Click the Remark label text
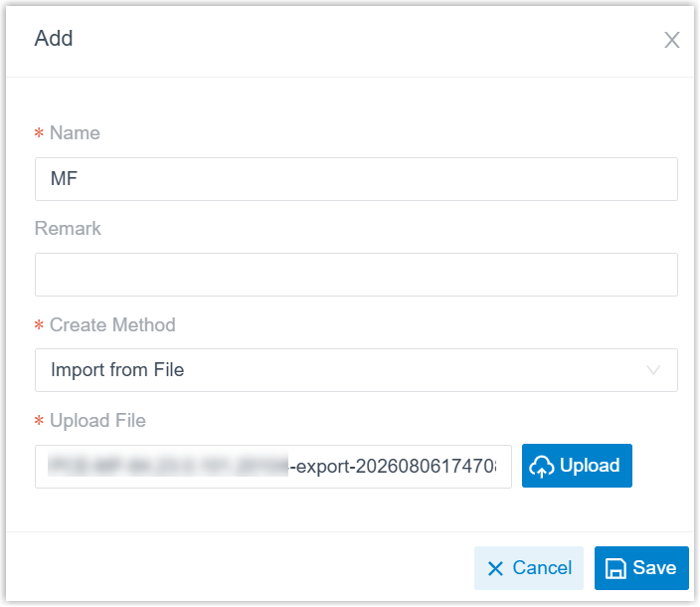The height and width of the screenshot is (607, 700). (68, 229)
